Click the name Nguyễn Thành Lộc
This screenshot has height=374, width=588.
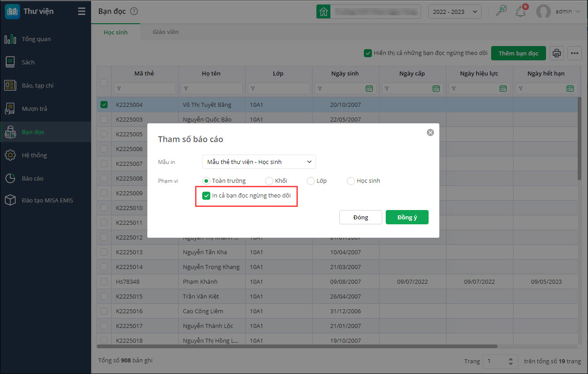[x=208, y=326]
